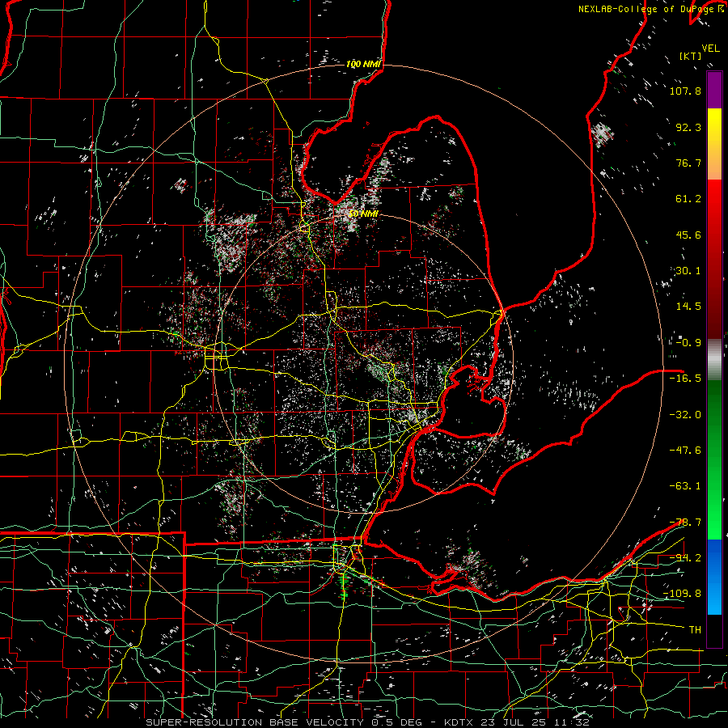Click the 92.3 velocity scale value
This screenshot has height=728, width=728.
pos(688,127)
